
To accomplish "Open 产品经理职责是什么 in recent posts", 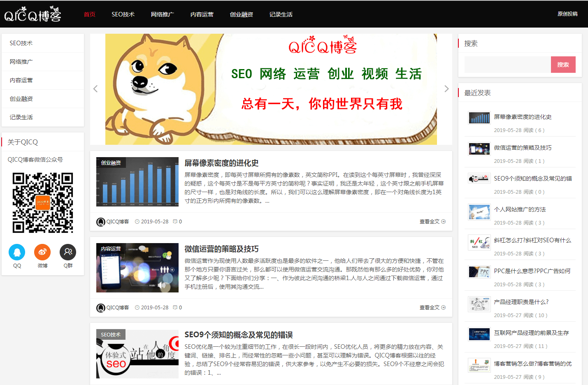I will coord(521,302).
